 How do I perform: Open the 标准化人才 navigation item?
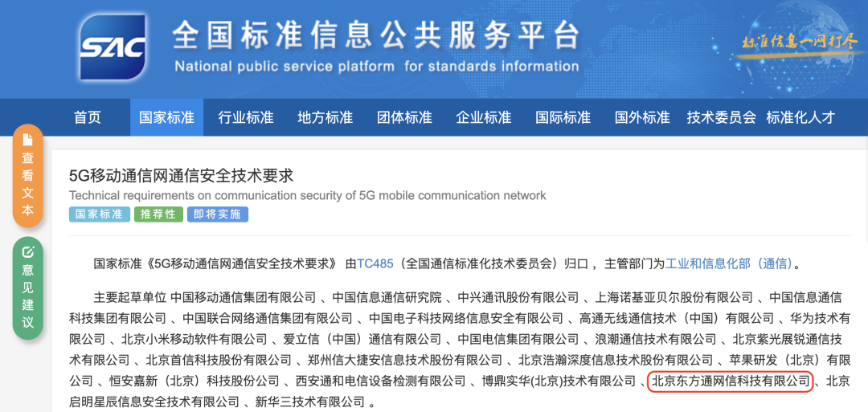pyautogui.click(x=800, y=117)
